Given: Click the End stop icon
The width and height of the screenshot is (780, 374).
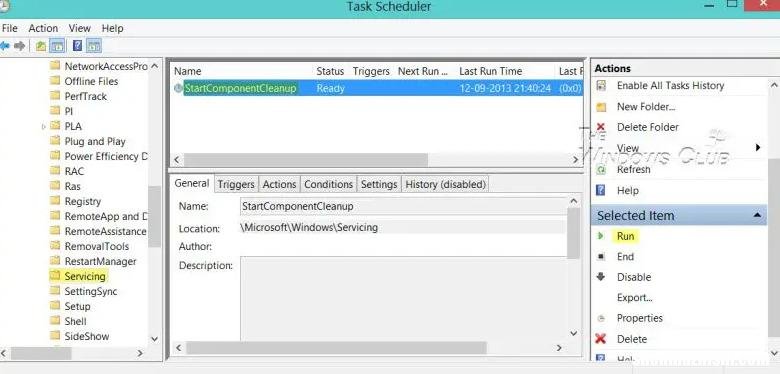Looking at the screenshot, I should 601,257.
